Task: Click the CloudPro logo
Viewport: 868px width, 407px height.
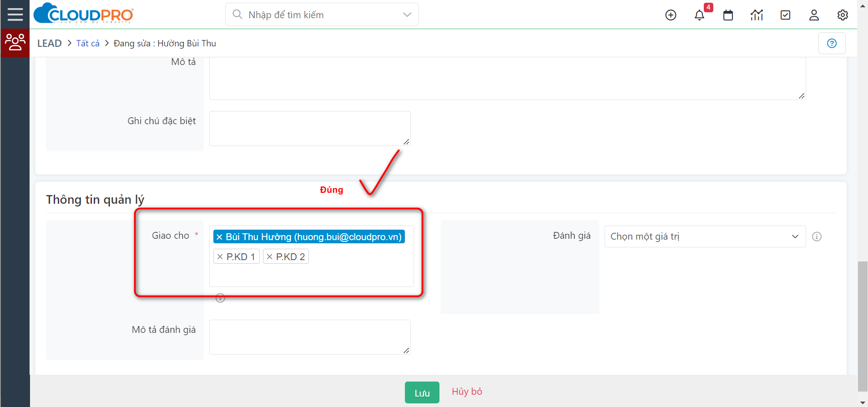Action: 84,14
